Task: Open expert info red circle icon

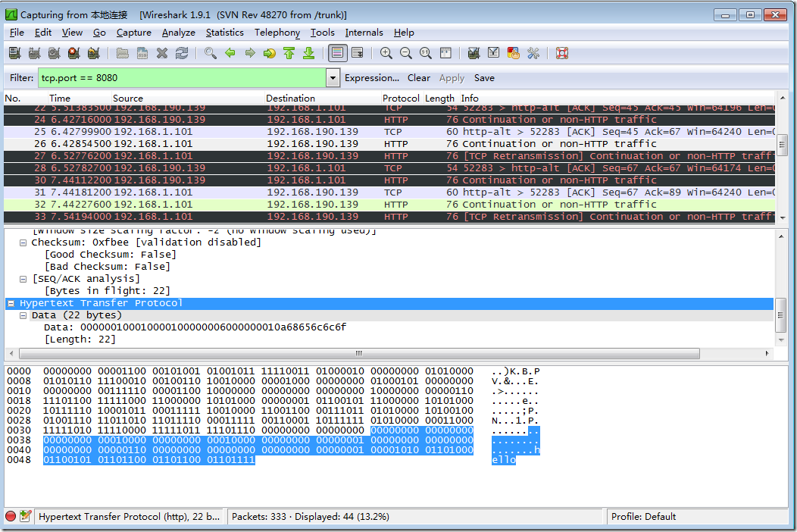Action: pyautogui.click(x=11, y=516)
